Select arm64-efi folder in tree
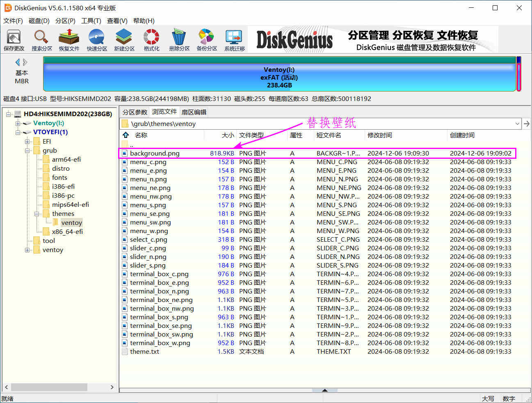 point(66,160)
